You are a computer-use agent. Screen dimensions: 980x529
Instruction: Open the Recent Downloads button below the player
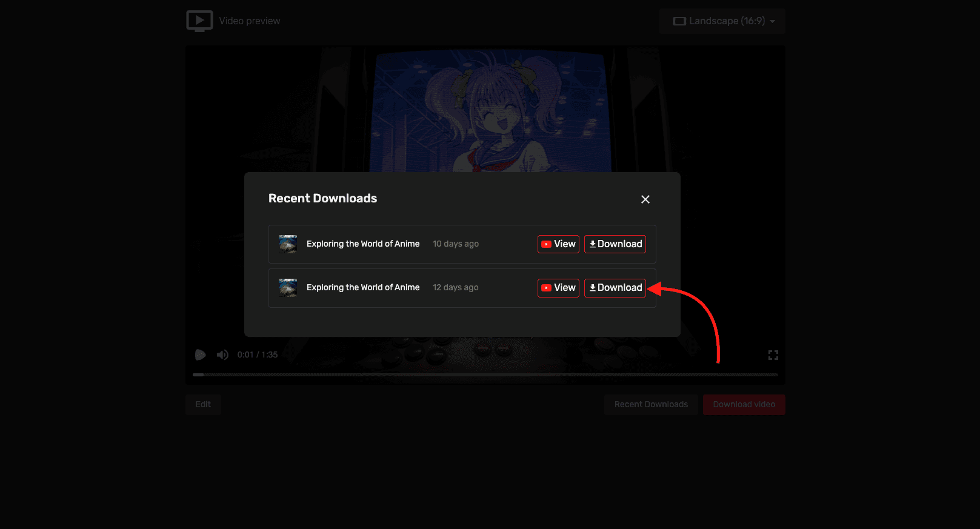(x=651, y=405)
